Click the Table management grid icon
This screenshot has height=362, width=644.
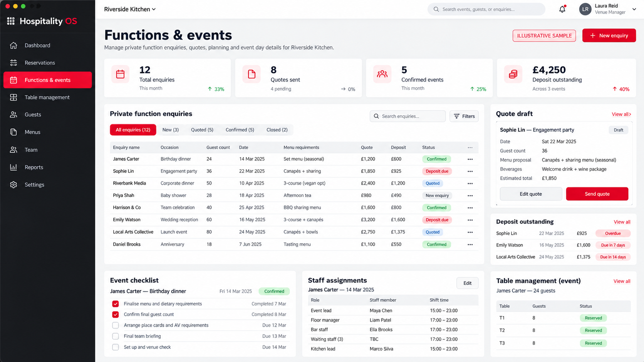[x=13, y=97]
